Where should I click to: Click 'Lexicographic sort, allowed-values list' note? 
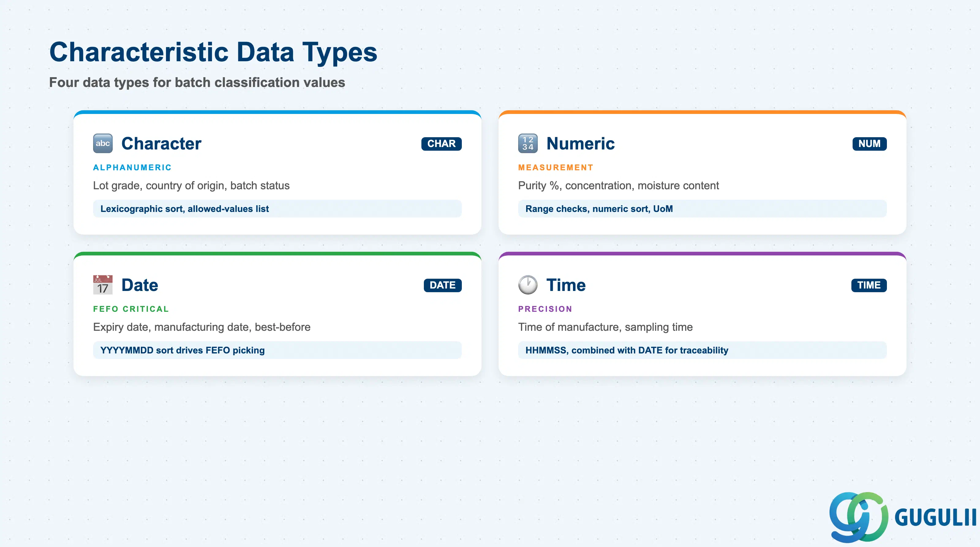click(277, 209)
